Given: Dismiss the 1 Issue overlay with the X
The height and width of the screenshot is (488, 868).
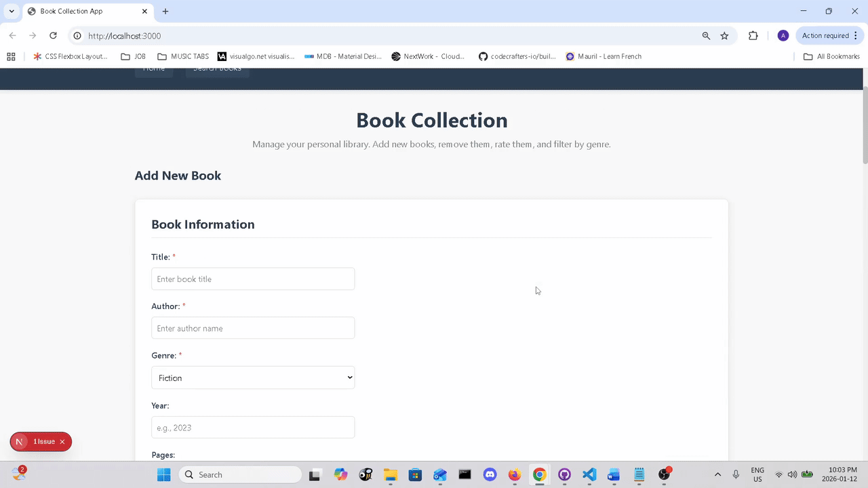Looking at the screenshot, I should [x=62, y=441].
